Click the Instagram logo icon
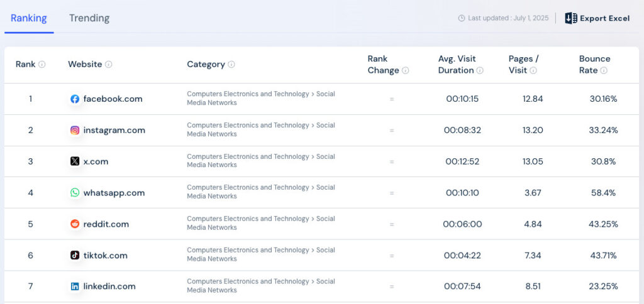The image size is (644, 304). click(x=75, y=130)
